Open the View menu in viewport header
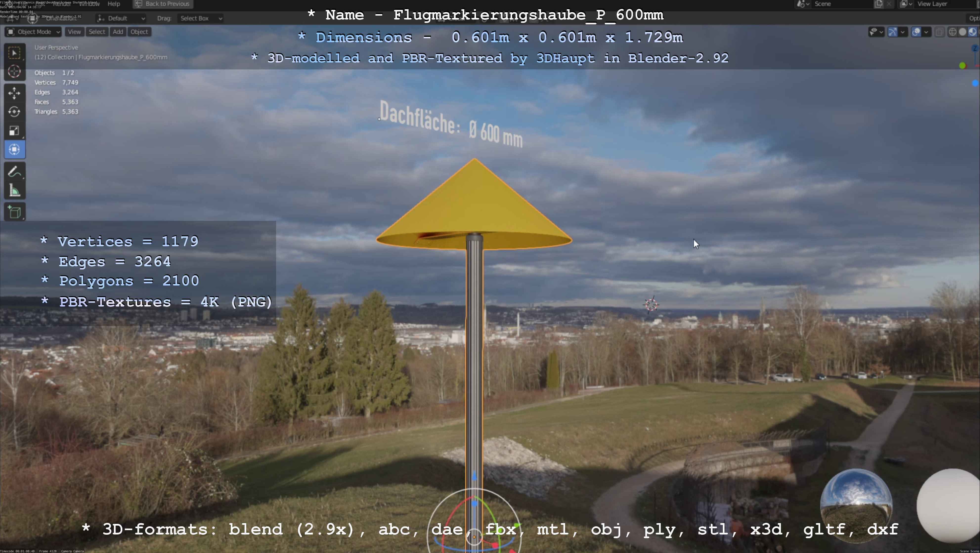The image size is (980, 553). click(x=74, y=32)
